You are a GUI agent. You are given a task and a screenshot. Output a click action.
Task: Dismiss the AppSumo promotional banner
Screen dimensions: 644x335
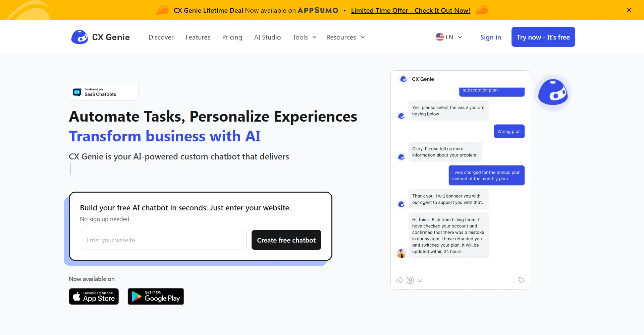click(629, 10)
